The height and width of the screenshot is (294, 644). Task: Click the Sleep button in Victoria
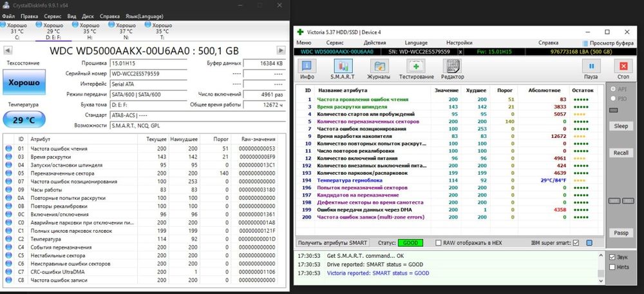tap(621, 126)
